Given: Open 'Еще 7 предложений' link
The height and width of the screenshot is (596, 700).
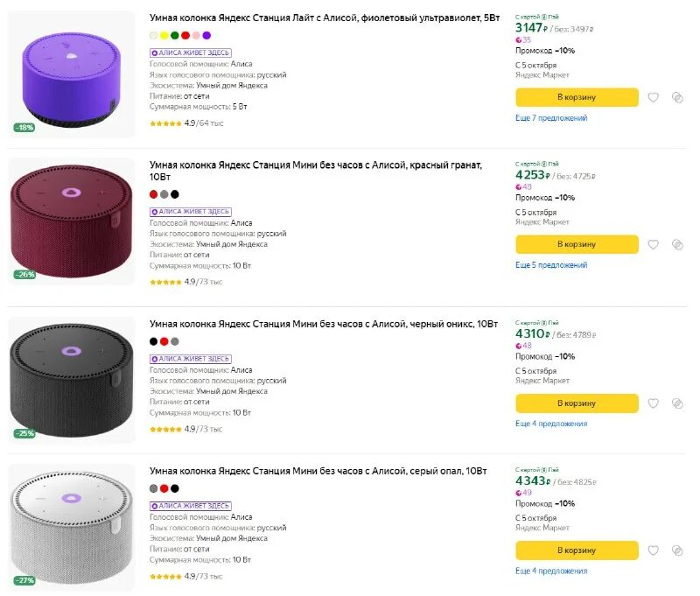Looking at the screenshot, I should (x=551, y=118).
